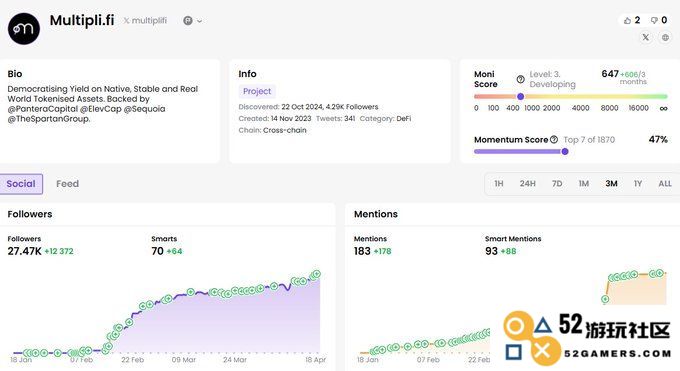Click the Category: DeFi text
Viewport: 680px width, 371px height.
pyautogui.click(x=385, y=118)
